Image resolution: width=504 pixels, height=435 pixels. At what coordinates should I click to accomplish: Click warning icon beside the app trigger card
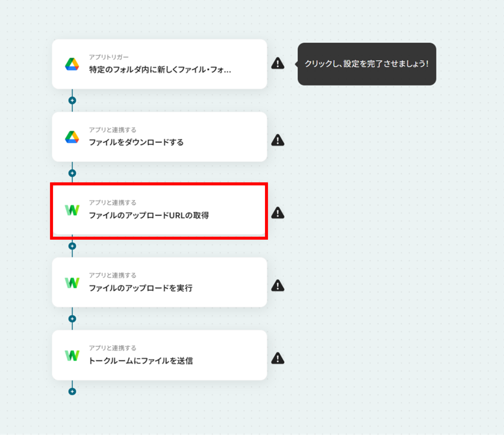click(x=278, y=63)
